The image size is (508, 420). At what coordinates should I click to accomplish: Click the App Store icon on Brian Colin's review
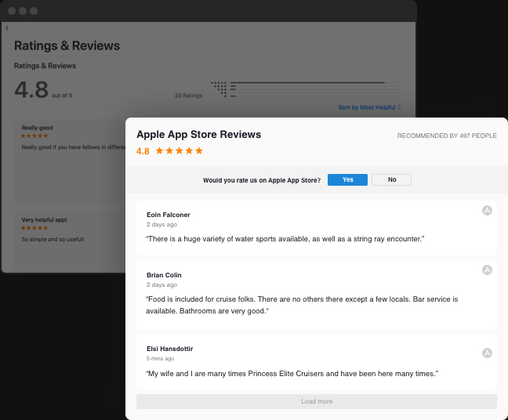coord(487,270)
